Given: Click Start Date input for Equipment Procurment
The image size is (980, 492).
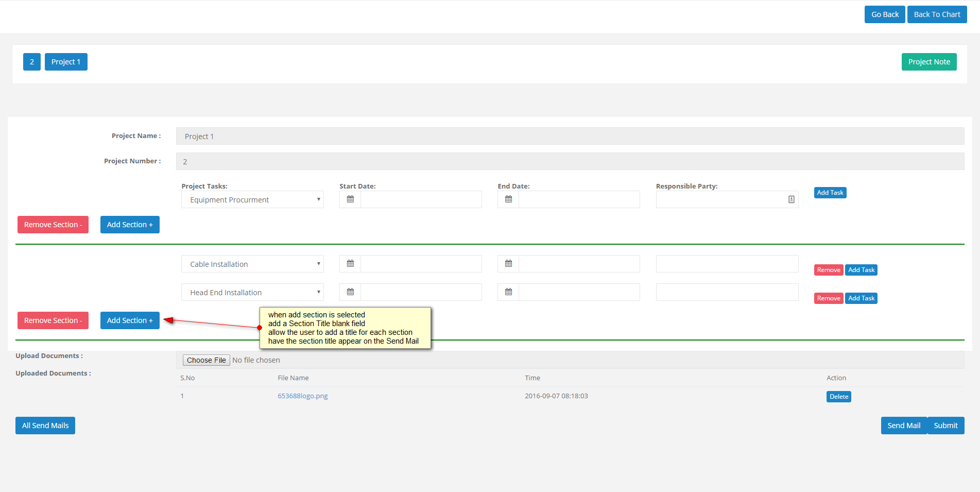Looking at the screenshot, I should coord(421,199).
